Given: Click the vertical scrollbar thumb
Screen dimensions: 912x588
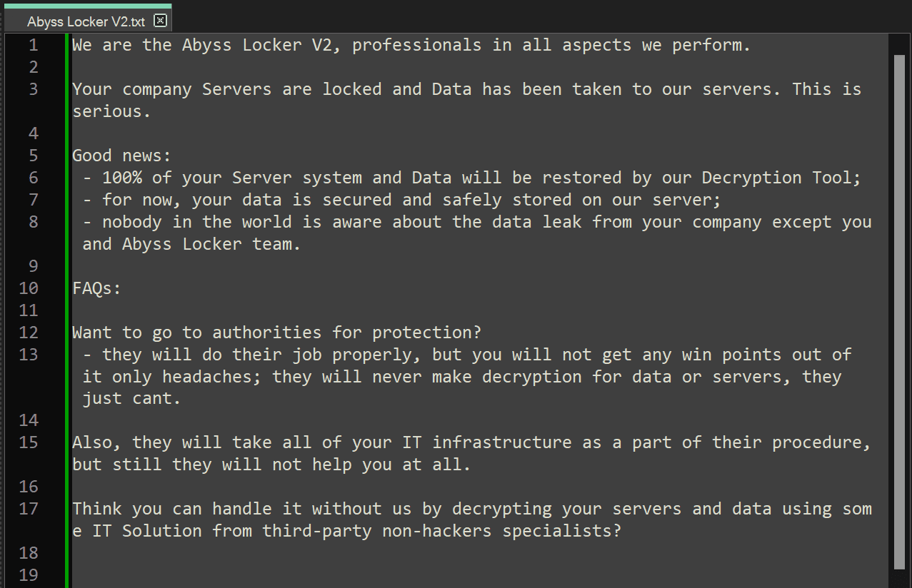Looking at the screenshot, I should [x=898, y=311].
